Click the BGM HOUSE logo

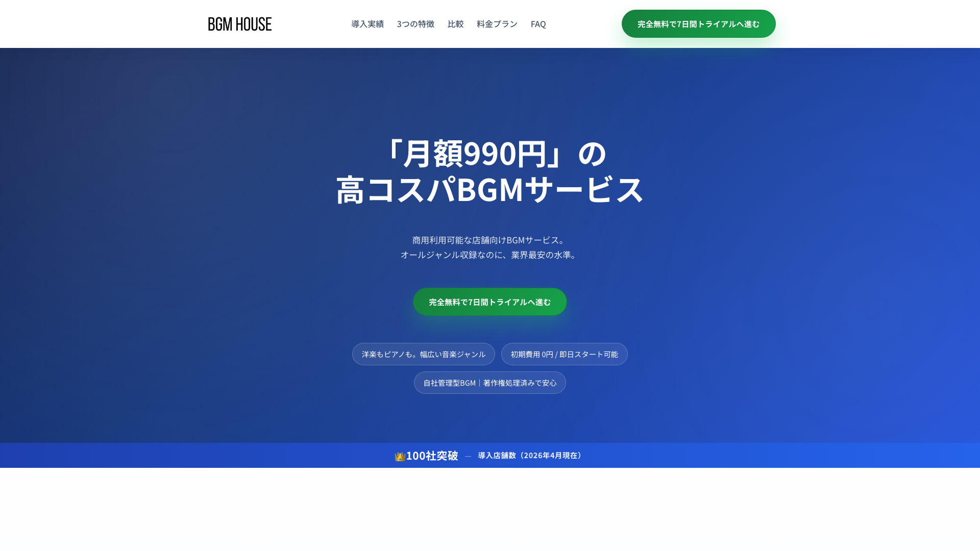click(x=239, y=23)
